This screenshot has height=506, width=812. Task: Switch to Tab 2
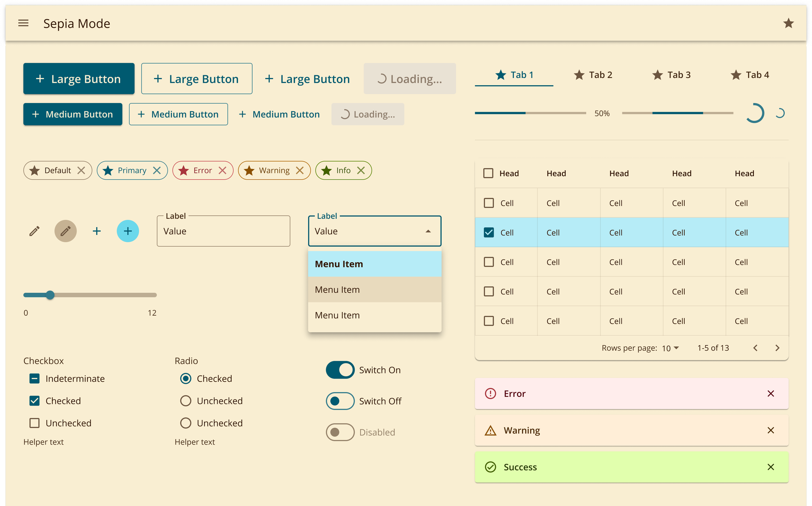[x=593, y=75]
